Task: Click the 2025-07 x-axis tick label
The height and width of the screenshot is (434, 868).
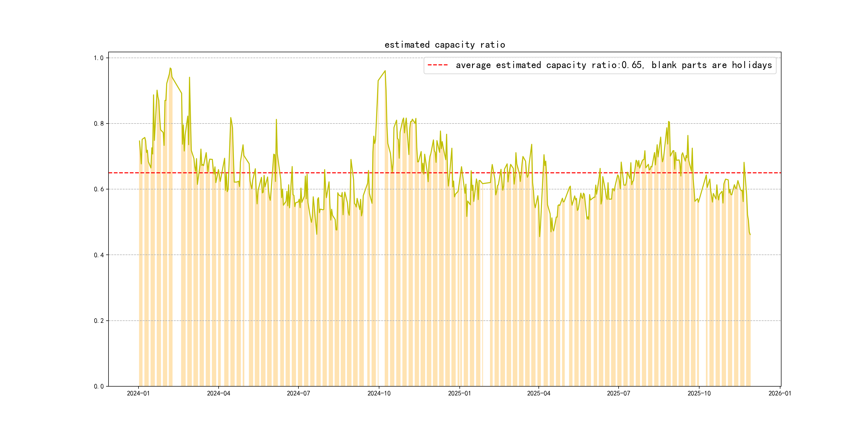Action: (618, 393)
